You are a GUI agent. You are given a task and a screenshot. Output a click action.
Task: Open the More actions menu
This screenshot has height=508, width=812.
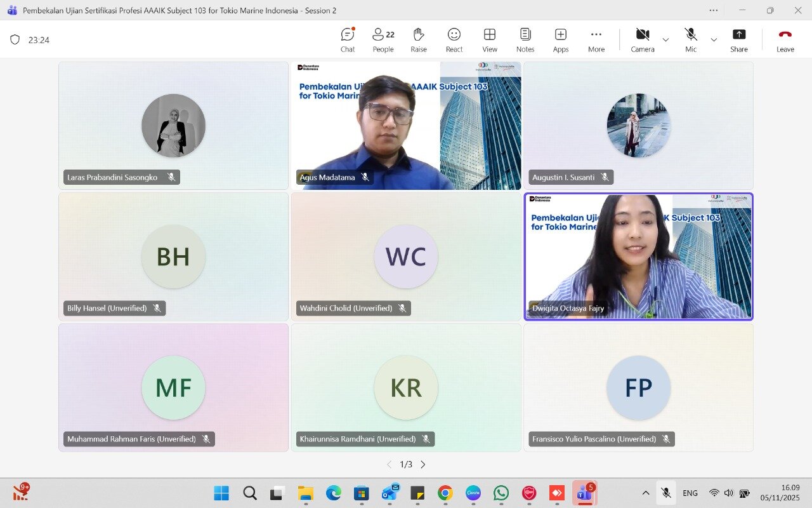[x=596, y=39]
